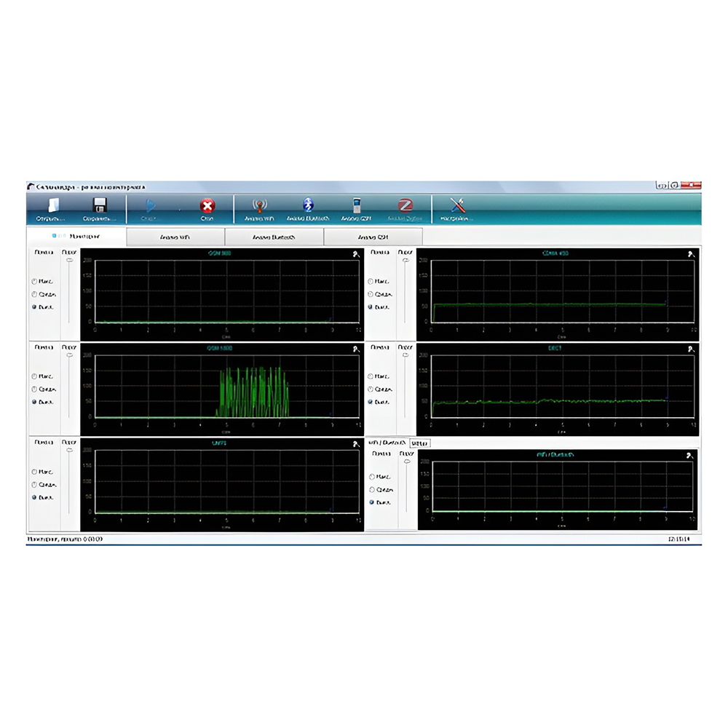Click the Save floppy disk icon
Screen dimensions: 728x728
(x=100, y=207)
